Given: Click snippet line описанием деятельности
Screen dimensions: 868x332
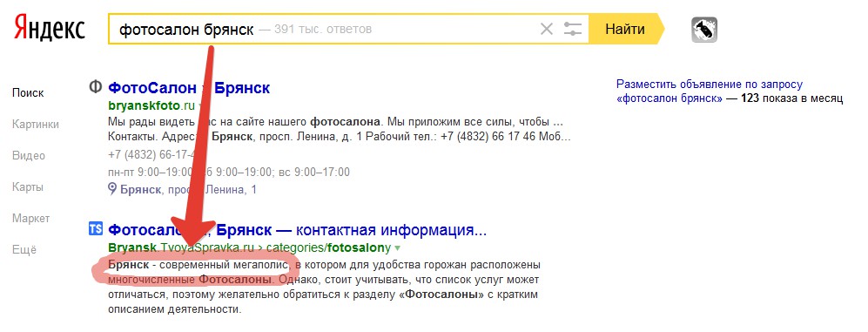Looking at the screenshot, I should [175, 309].
